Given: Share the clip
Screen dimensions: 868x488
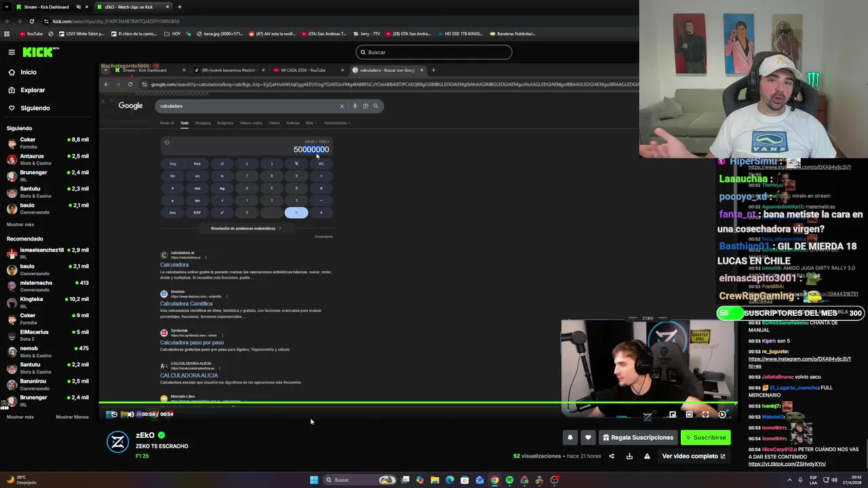Looking at the screenshot, I should coord(611,456).
